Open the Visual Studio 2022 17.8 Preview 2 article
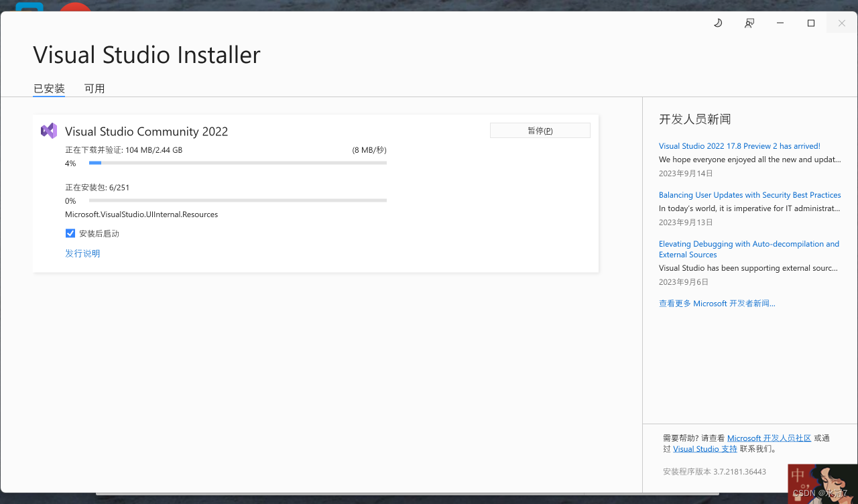858x504 pixels. [739, 145]
